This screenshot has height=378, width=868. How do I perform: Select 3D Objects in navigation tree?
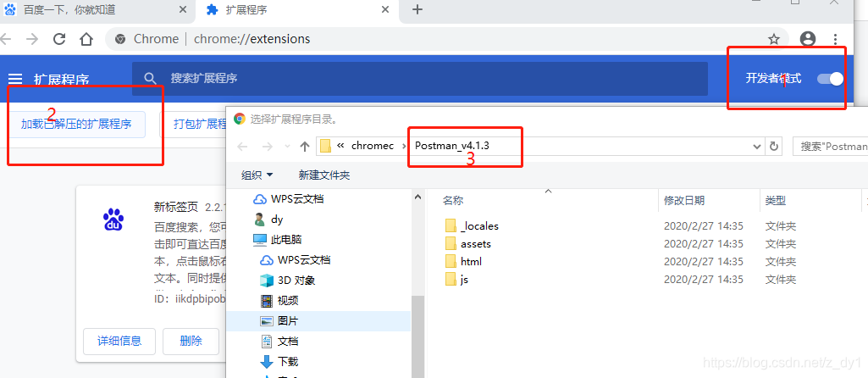pyautogui.click(x=287, y=281)
